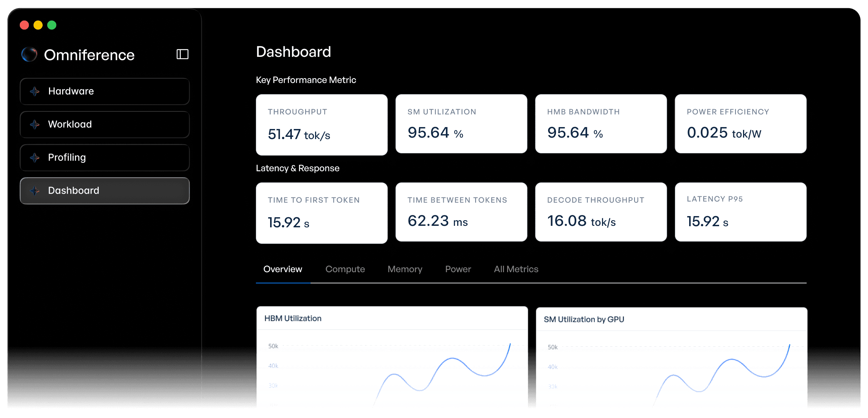Click the SM Utilization metric card
The width and height of the screenshot is (868, 418).
point(461,124)
